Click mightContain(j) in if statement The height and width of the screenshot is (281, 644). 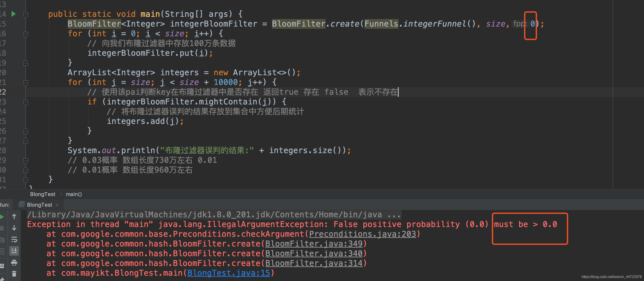click(x=235, y=102)
